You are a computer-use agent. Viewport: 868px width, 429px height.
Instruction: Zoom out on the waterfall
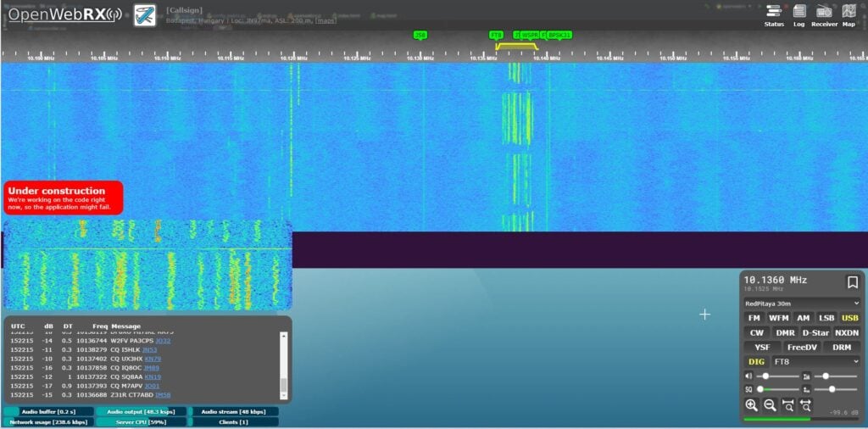(770, 405)
